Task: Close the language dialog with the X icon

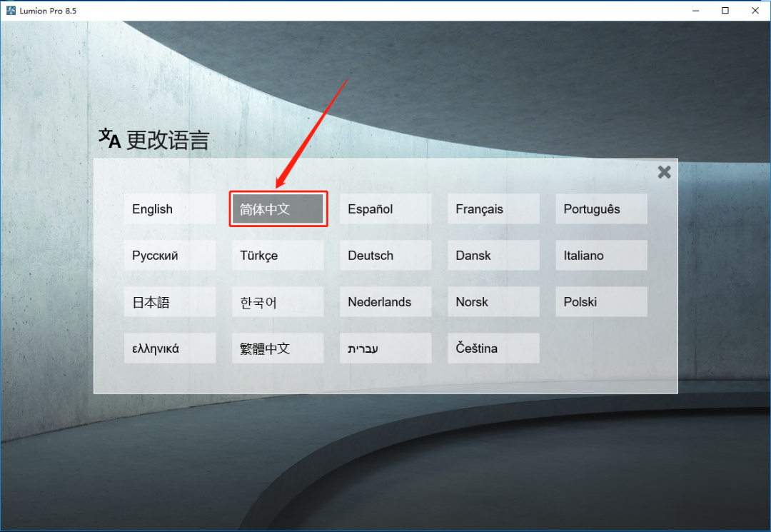Action: click(664, 172)
